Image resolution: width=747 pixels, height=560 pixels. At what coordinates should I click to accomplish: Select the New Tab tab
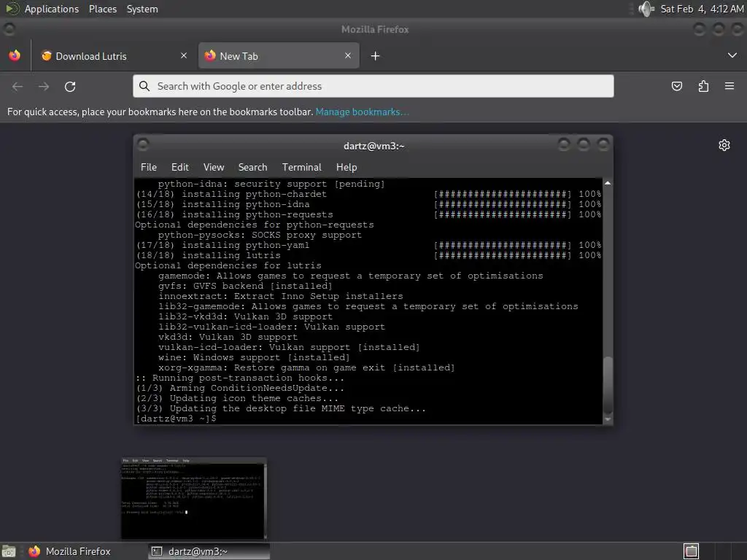279,55
